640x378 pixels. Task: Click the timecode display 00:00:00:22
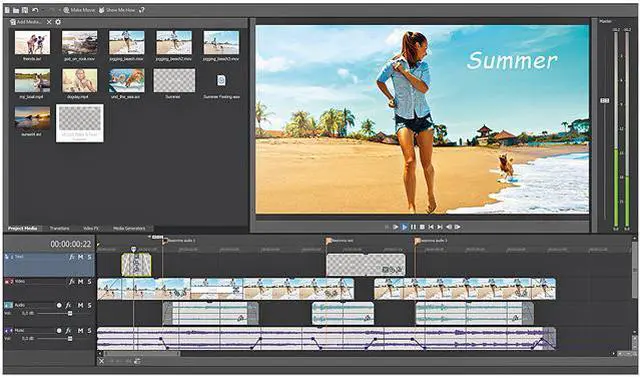click(x=71, y=244)
